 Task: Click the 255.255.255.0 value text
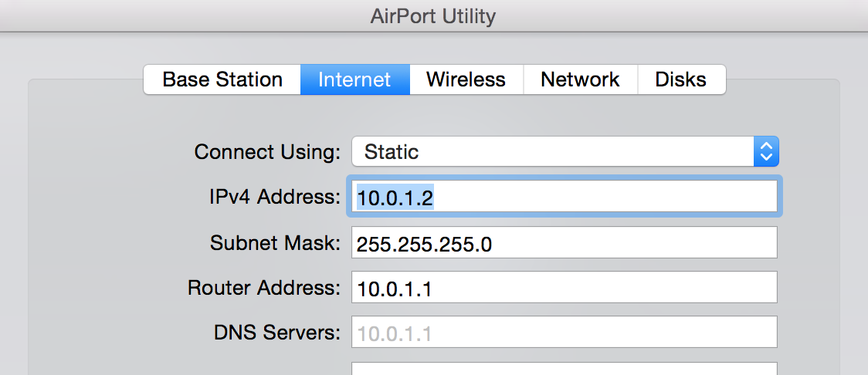[424, 244]
